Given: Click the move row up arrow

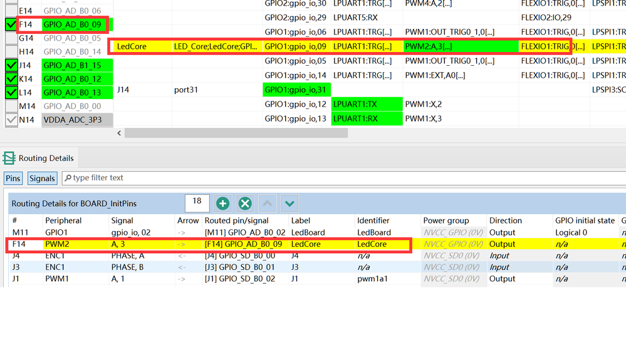Looking at the screenshot, I should [x=268, y=204].
